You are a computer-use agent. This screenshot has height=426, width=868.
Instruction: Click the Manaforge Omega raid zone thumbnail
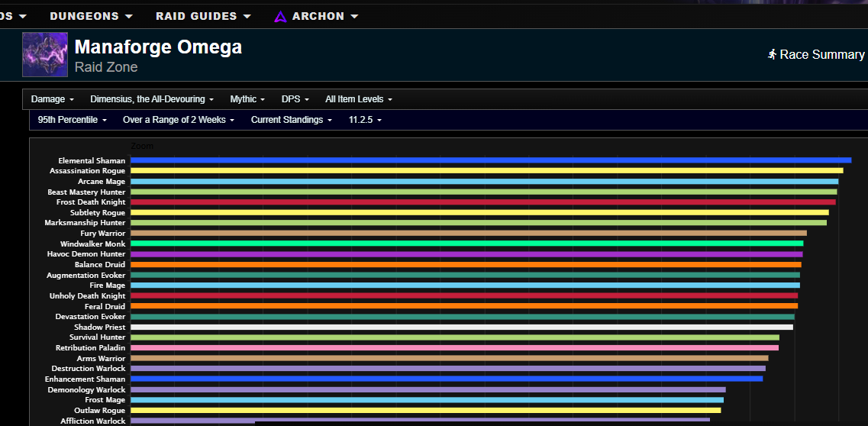[45, 54]
